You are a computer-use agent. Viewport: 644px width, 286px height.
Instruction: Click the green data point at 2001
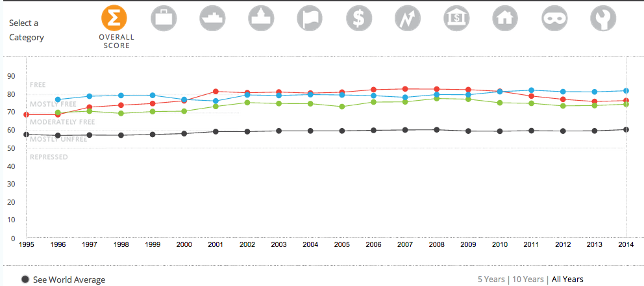click(216, 107)
